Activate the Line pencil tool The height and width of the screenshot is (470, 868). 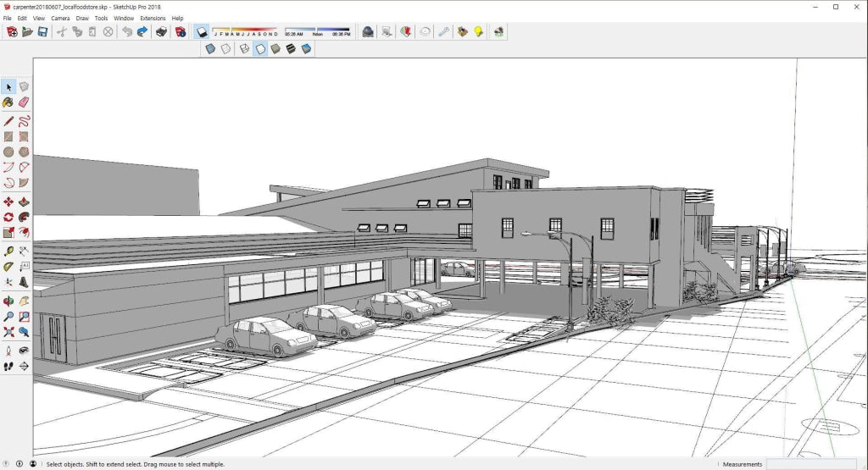pos(8,121)
